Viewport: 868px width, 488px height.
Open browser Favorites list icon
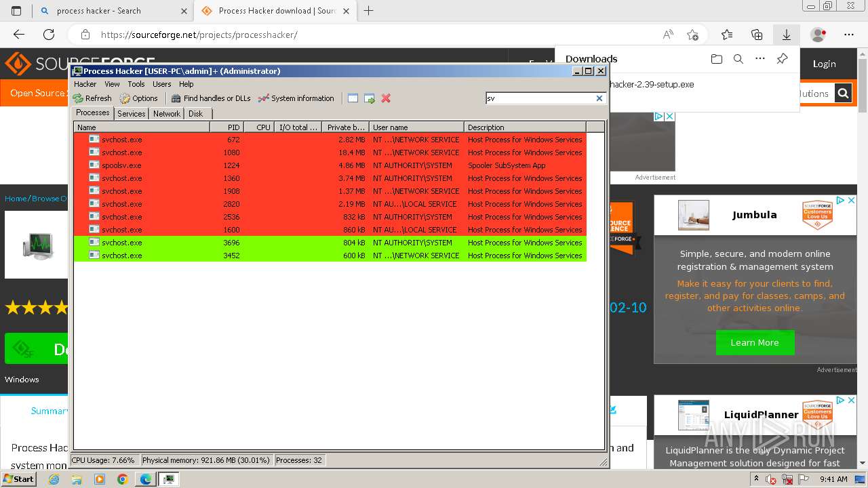pos(727,35)
